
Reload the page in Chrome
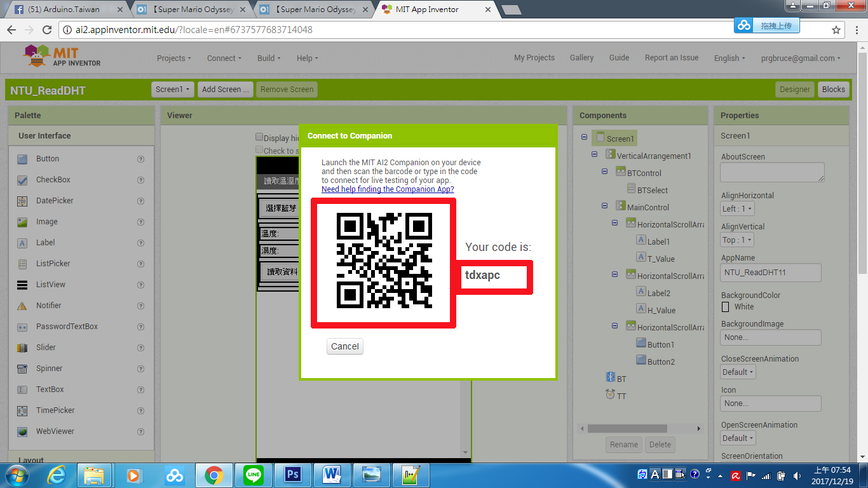47,30
